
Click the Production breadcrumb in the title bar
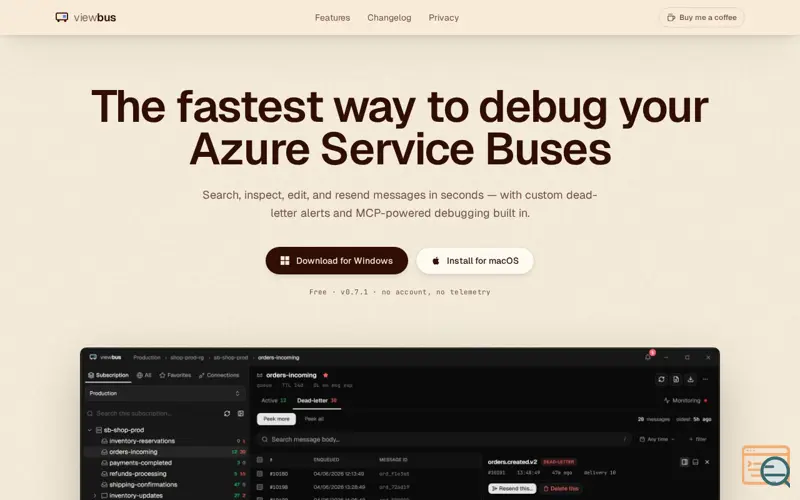pyautogui.click(x=146, y=358)
